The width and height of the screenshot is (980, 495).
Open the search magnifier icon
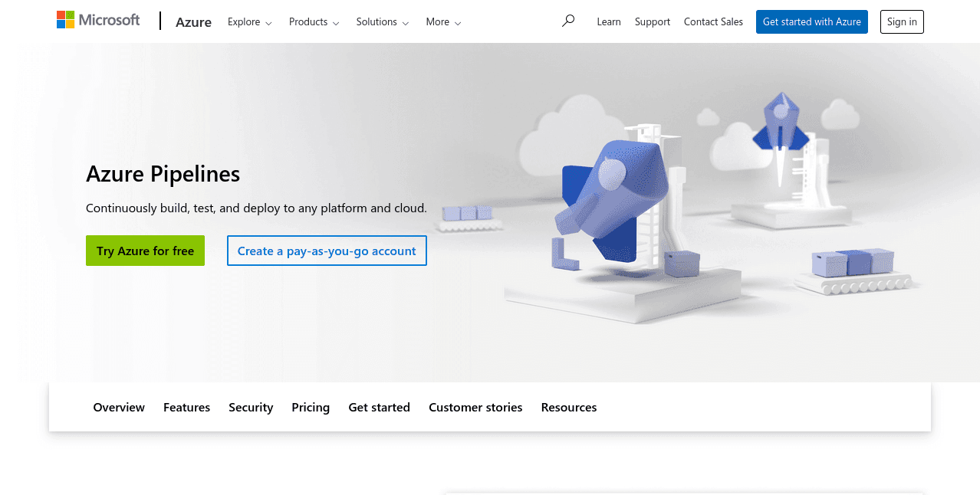click(x=567, y=21)
